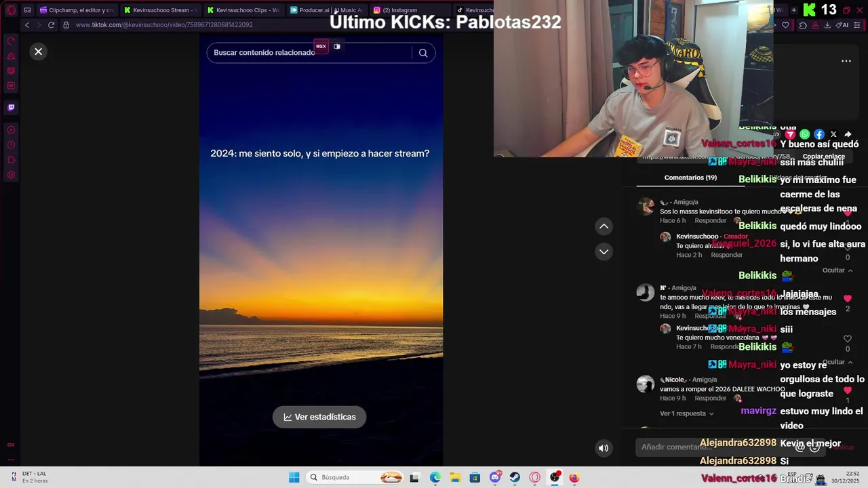Collapse replies with second 'Ocultar' chevron
The image size is (868, 488).
(x=837, y=362)
